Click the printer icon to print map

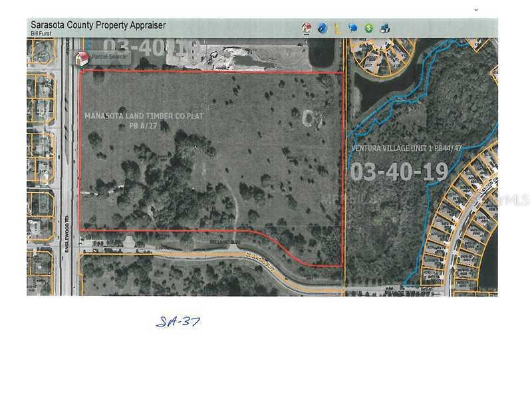[384, 28]
